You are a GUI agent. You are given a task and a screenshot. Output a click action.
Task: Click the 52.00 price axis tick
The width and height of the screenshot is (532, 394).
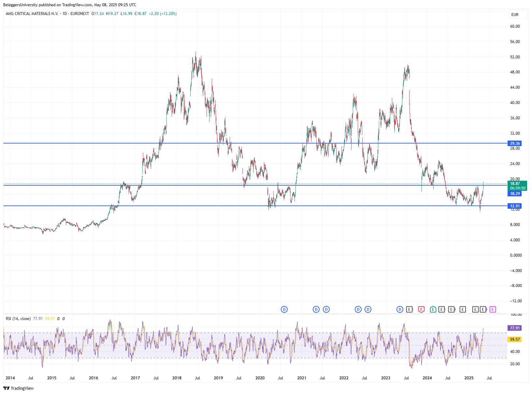pyautogui.click(x=515, y=57)
